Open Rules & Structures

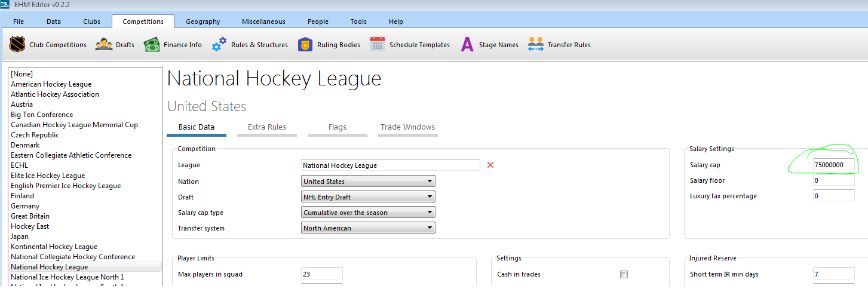click(x=250, y=45)
